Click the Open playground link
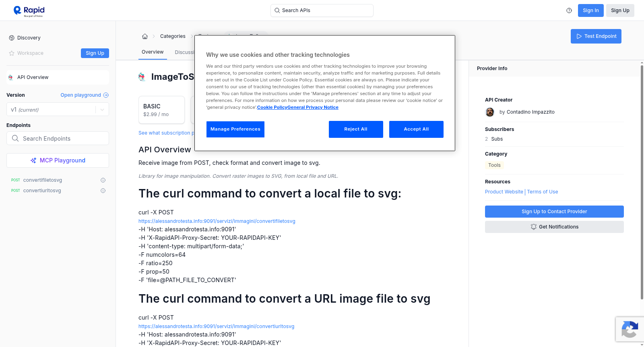 [x=85, y=95]
